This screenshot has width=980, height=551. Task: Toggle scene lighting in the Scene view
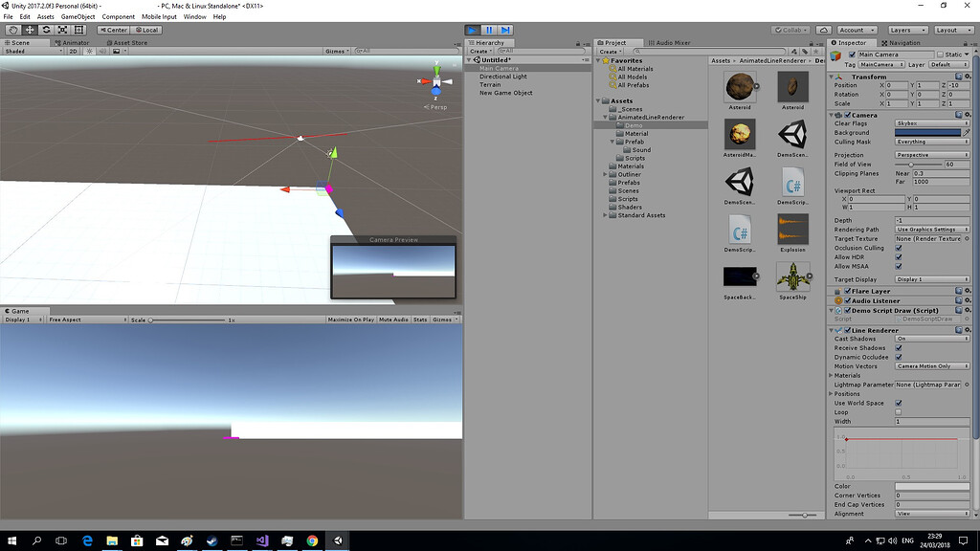(90, 52)
